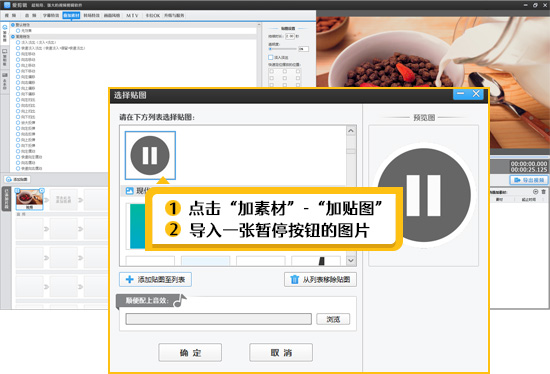Viewport: 550px width, 374px height.
Task: Tick the top-left sticker position checkbox
Action: [271, 71]
